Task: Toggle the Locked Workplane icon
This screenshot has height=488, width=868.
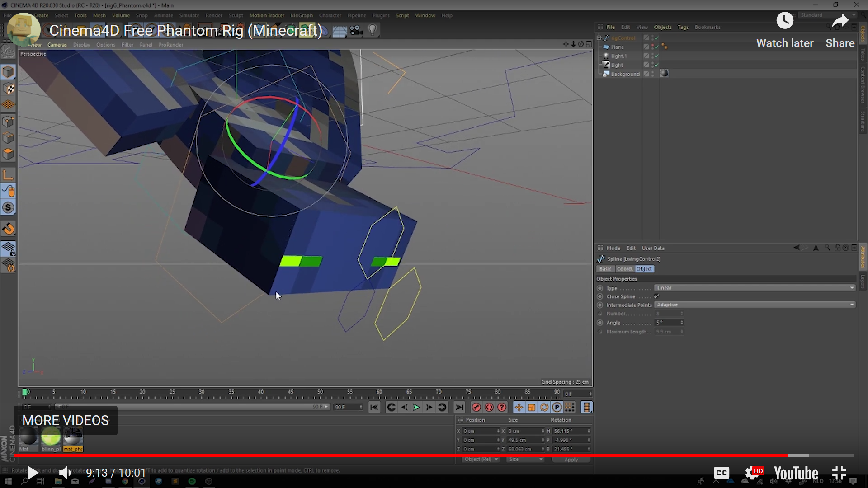Action: (8, 249)
